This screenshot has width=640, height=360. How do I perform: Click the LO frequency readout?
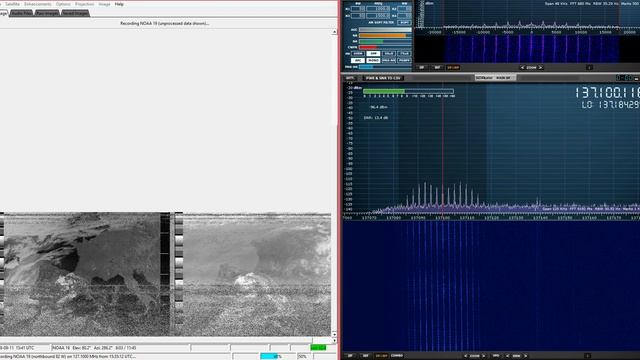[611, 105]
